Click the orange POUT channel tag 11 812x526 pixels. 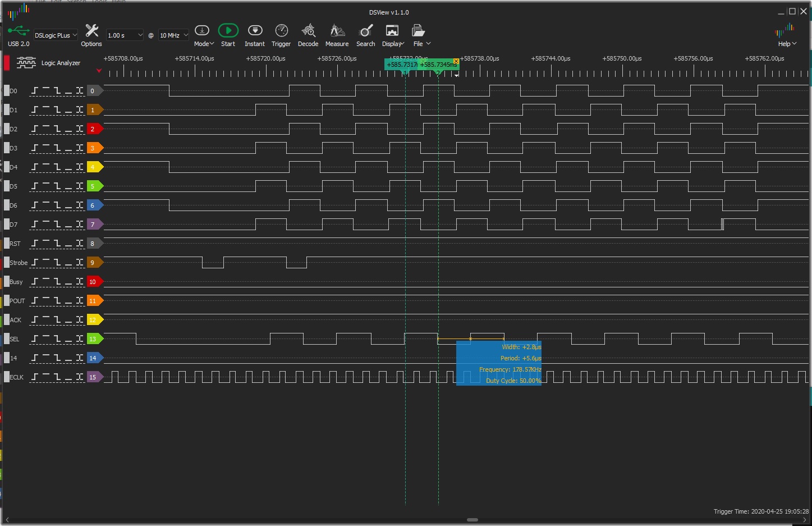(x=95, y=301)
